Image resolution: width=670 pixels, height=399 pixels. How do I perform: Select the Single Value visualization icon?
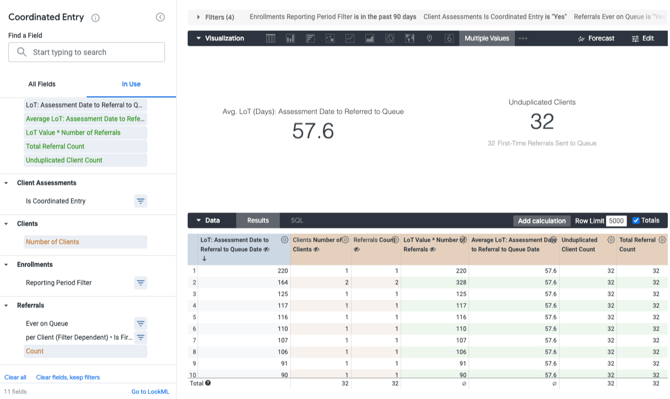(449, 38)
